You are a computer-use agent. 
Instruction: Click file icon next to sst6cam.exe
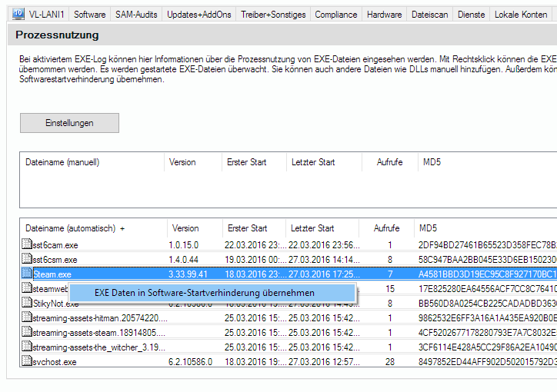(x=27, y=244)
